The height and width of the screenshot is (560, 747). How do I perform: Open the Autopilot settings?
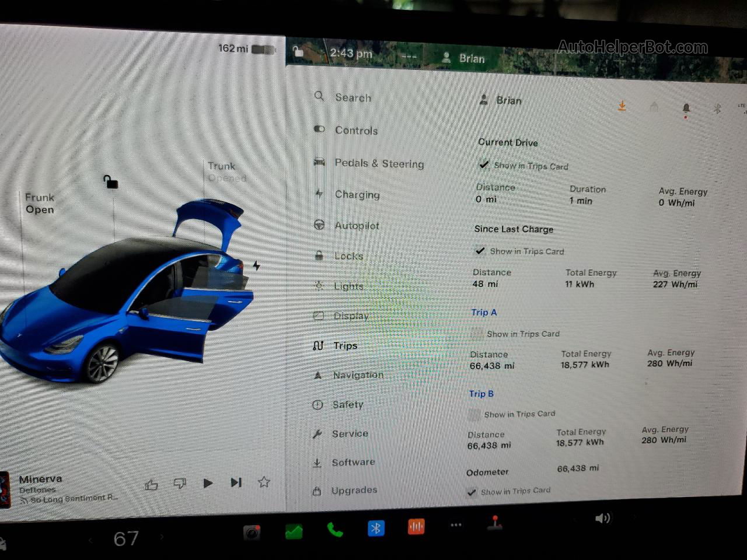point(347,225)
